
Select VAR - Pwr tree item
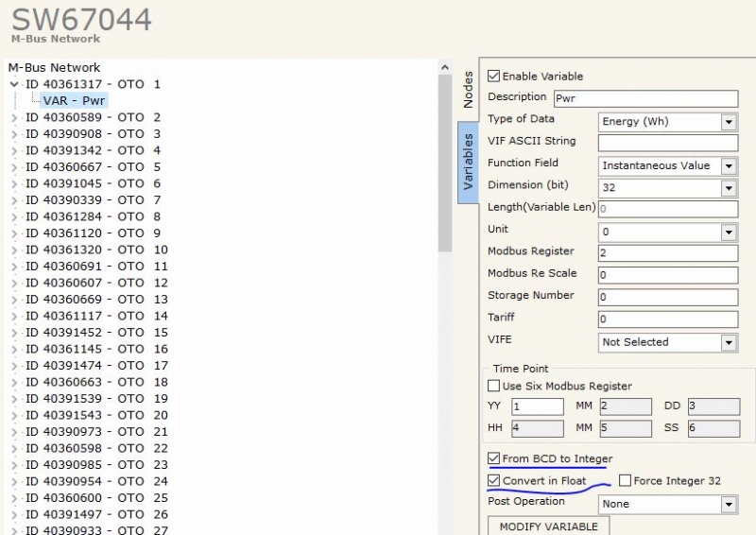click(74, 101)
